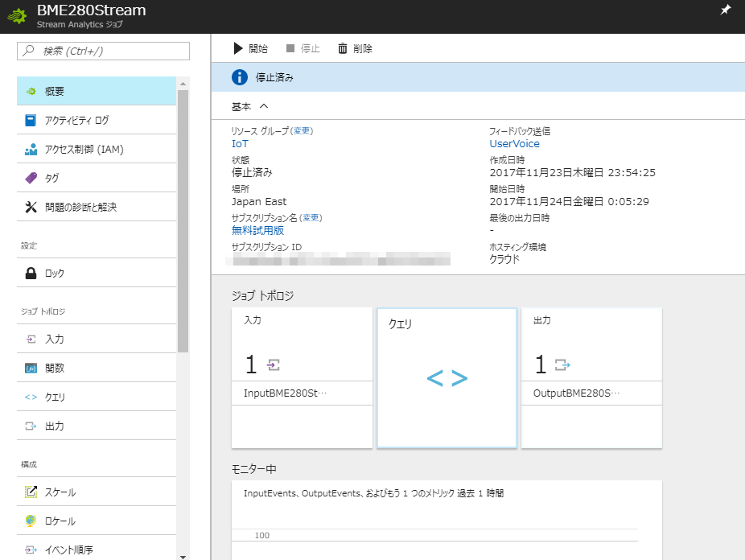Click the 検索 (Search) input field

click(102, 51)
